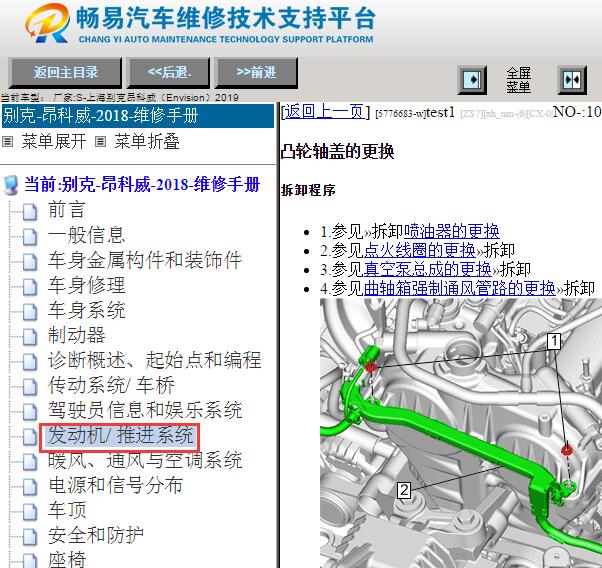The image size is (602, 568).
Task: Open the 车身系统 section
Action: click(86, 310)
